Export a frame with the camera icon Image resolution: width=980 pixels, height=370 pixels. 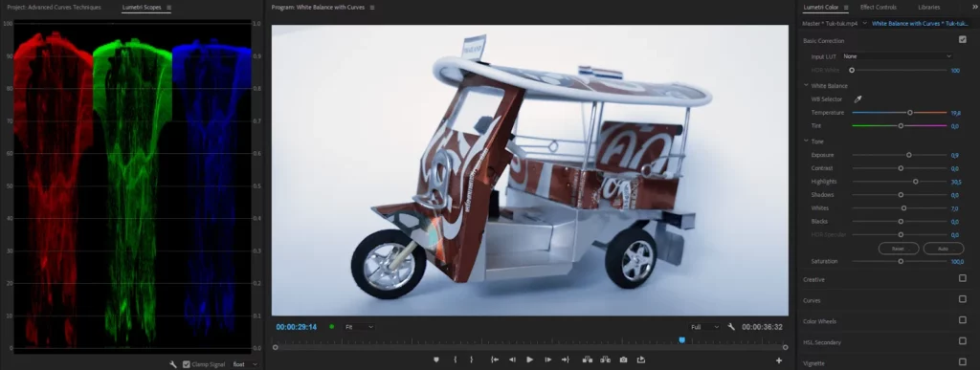click(623, 360)
